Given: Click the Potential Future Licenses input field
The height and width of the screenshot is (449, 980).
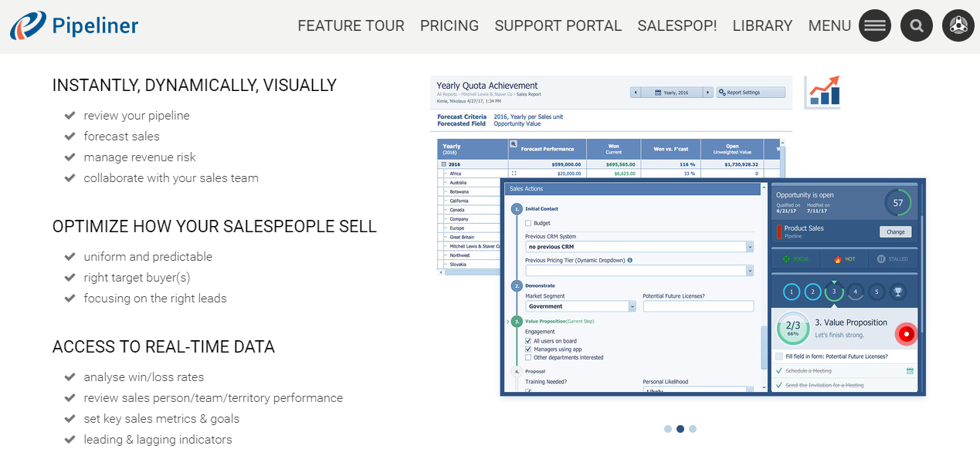Looking at the screenshot, I should 698,306.
